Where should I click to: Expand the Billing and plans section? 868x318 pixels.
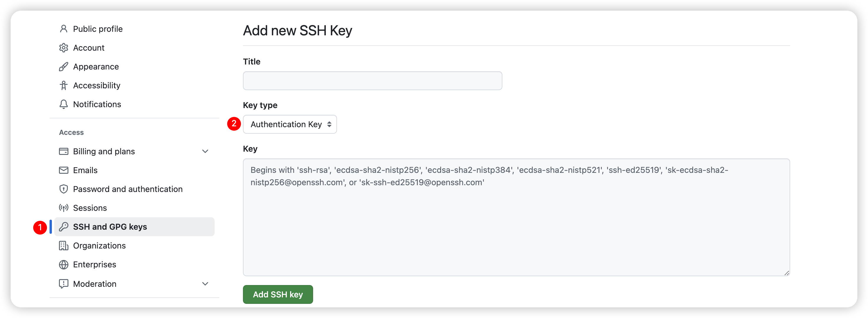pyautogui.click(x=206, y=151)
